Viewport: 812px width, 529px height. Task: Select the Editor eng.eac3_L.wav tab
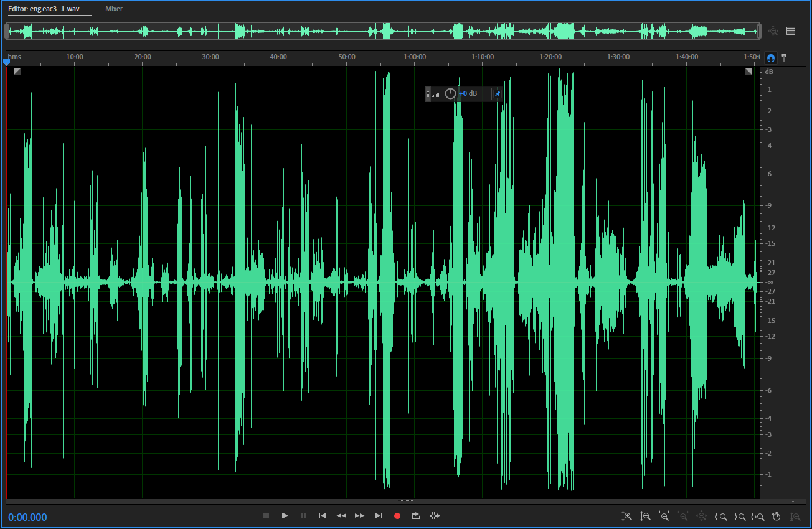[44, 9]
